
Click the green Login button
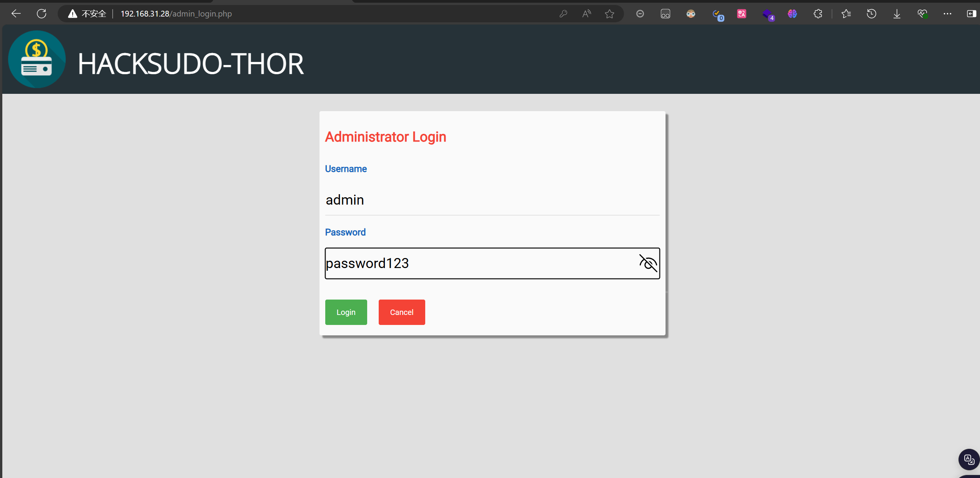[346, 312]
